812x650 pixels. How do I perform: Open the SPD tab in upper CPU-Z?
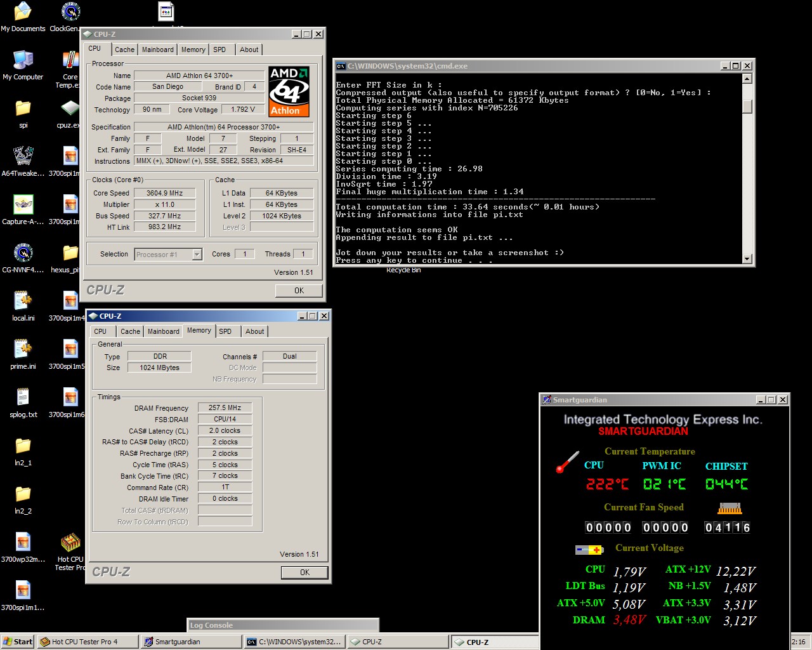219,50
